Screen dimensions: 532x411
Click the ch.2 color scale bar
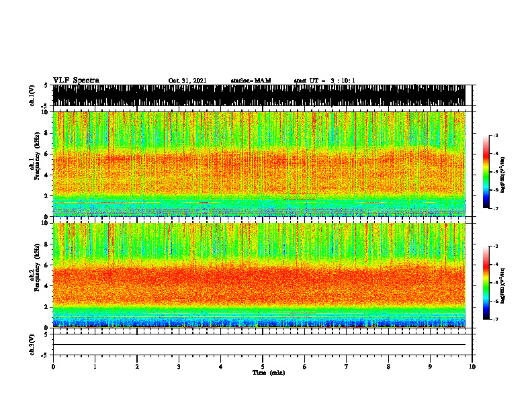(486, 283)
